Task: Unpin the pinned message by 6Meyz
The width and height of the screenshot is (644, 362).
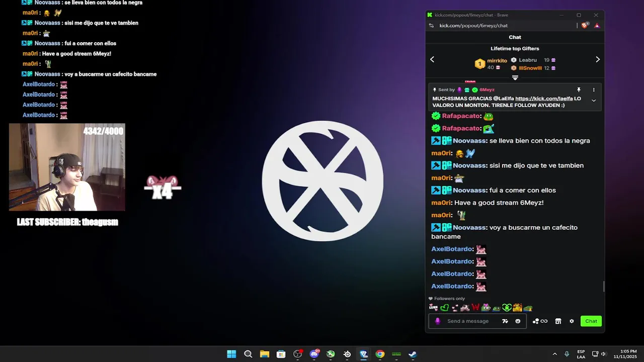Action: pos(579,89)
